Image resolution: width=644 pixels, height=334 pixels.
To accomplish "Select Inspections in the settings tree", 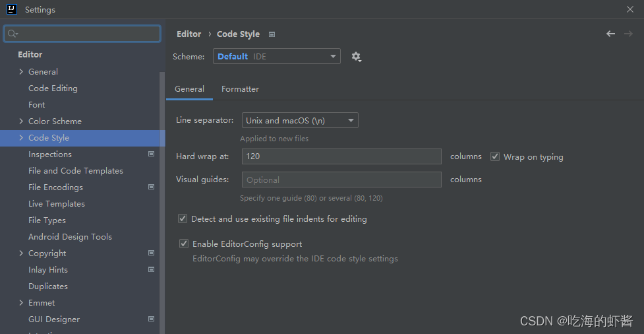I will click(x=50, y=154).
